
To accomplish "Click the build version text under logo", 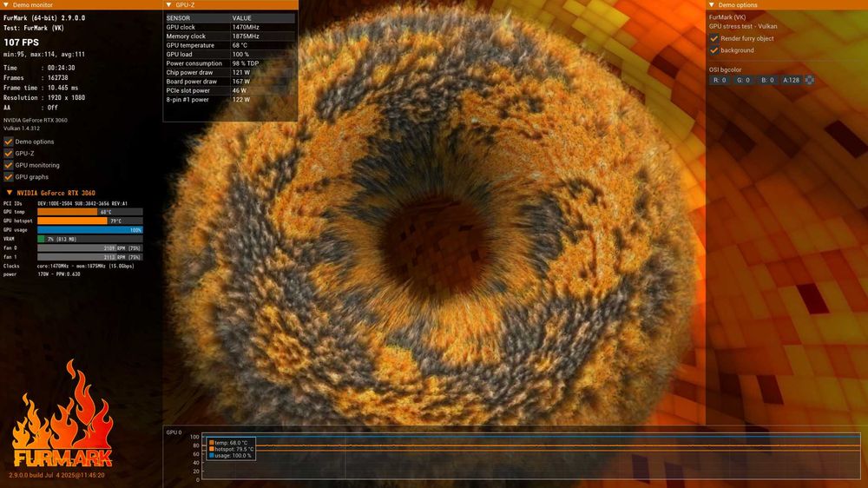I will click(x=56, y=475).
